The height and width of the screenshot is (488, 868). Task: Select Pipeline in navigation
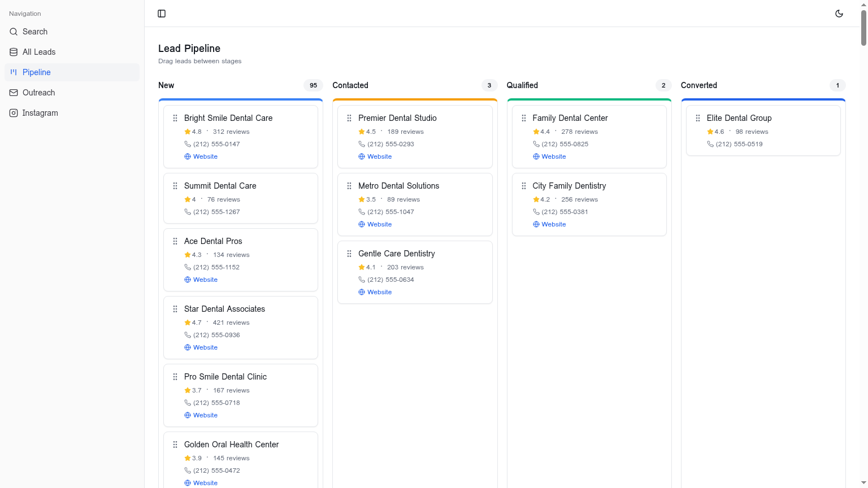point(72,72)
